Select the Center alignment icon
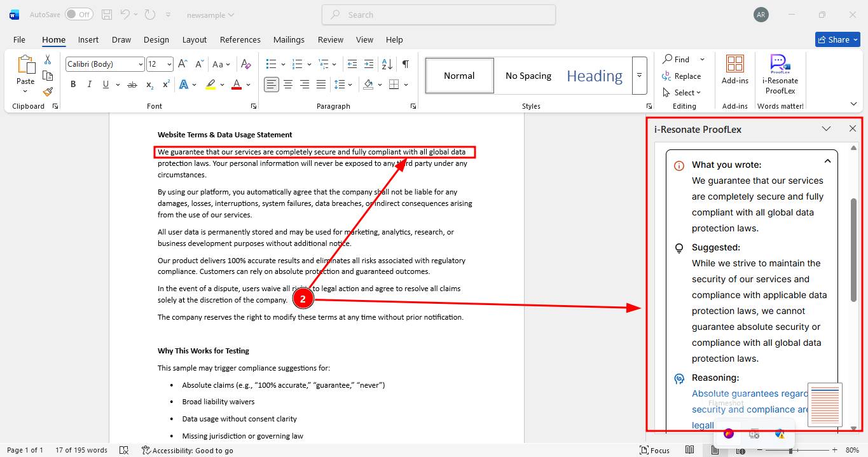868x457 pixels. click(x=288, y=85)
